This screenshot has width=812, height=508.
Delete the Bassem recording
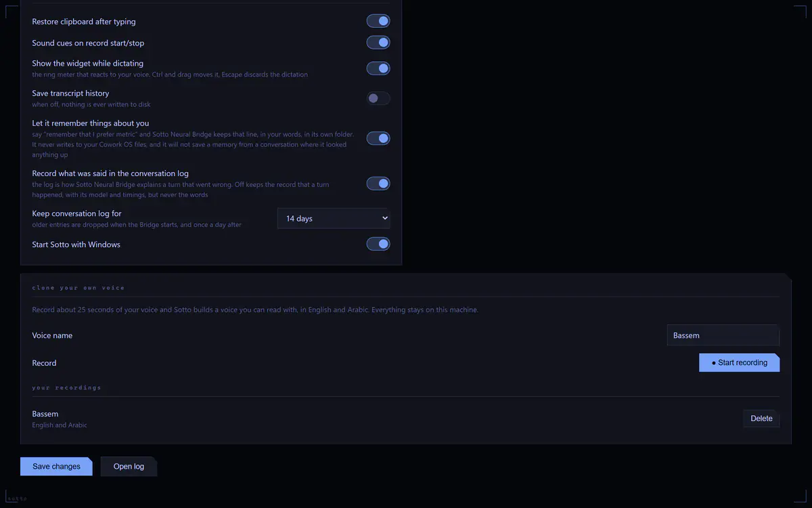tap(761, 419)
